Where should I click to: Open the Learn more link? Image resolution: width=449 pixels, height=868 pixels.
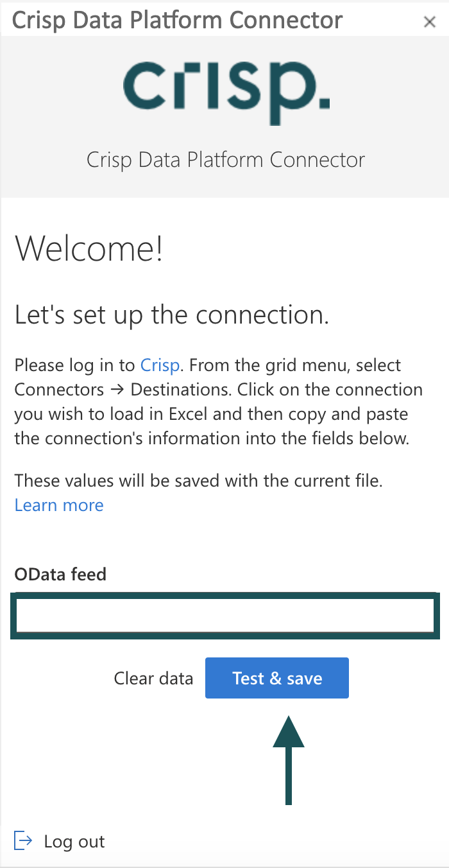59,505
